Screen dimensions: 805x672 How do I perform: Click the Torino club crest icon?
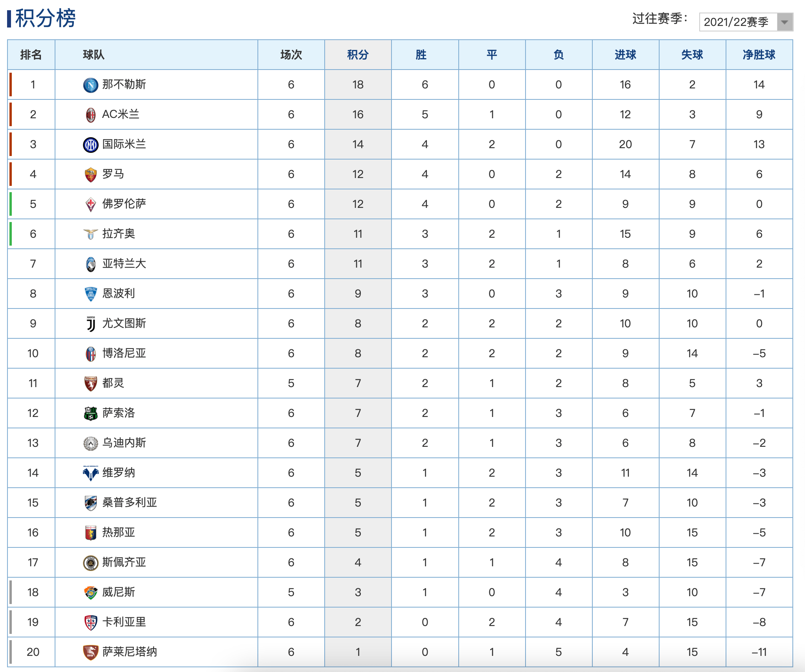91,384
